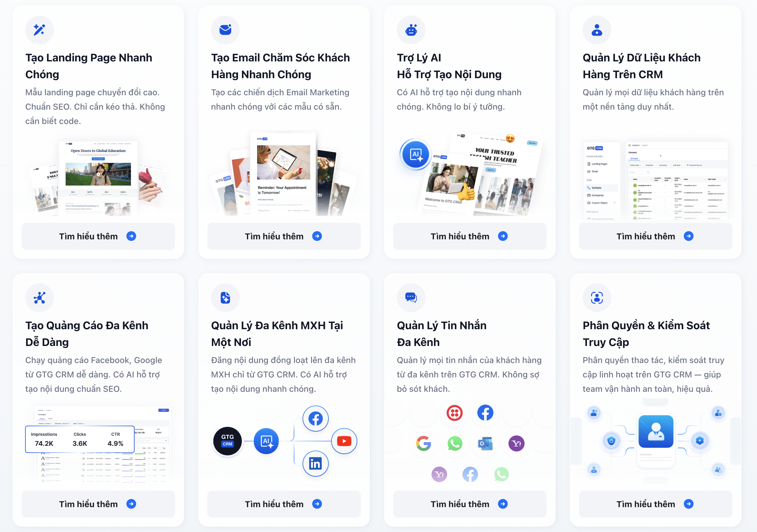Image resolution: width=757 pixels, height=532 pixels.
Task: Click 'Tìm hiểu thêm' under Quản Lý Tin Nhắn
Action: [x=470, y=504]
